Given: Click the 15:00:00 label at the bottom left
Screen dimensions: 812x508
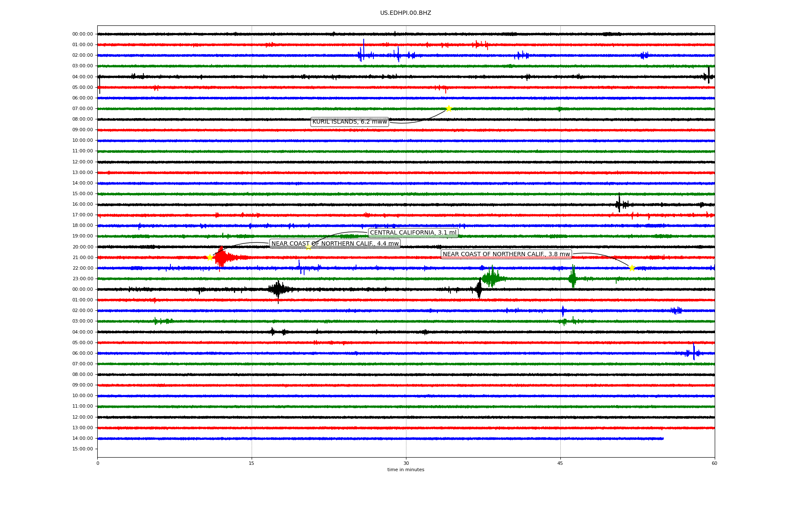Looking at the screenshot, I should (82, 449).
